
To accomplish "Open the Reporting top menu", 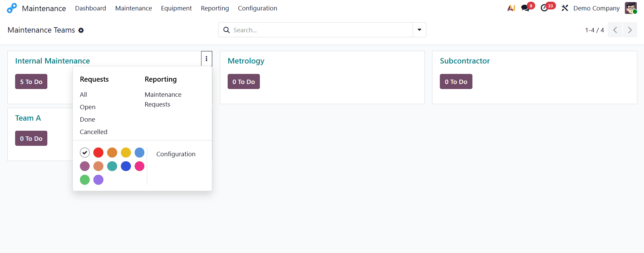I will pos(215,8).
